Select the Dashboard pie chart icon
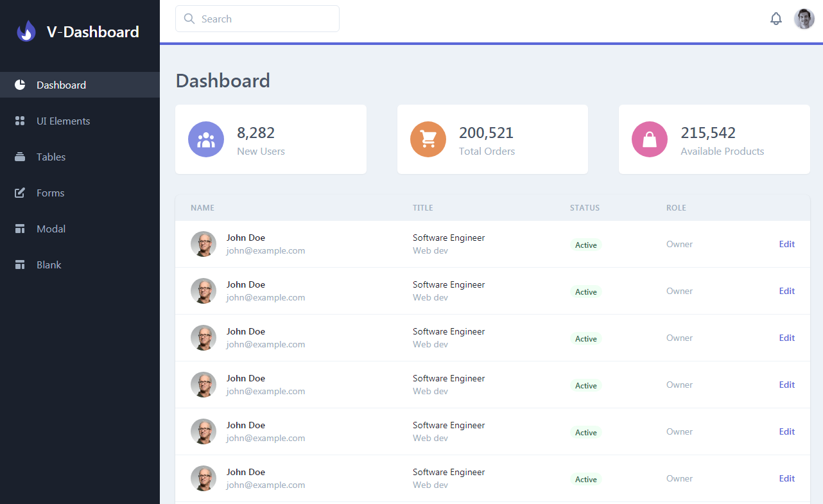 pyautogui.click(x=20, y=84)
